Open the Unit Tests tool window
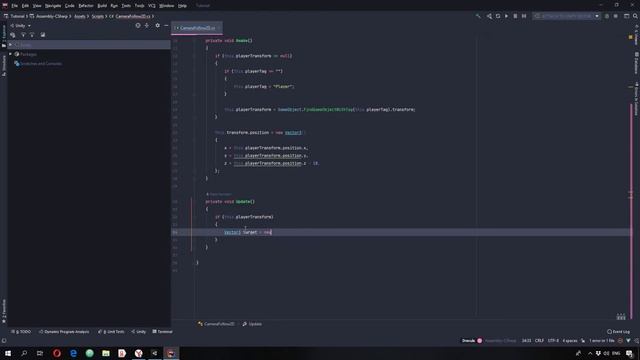 point(111,332)
